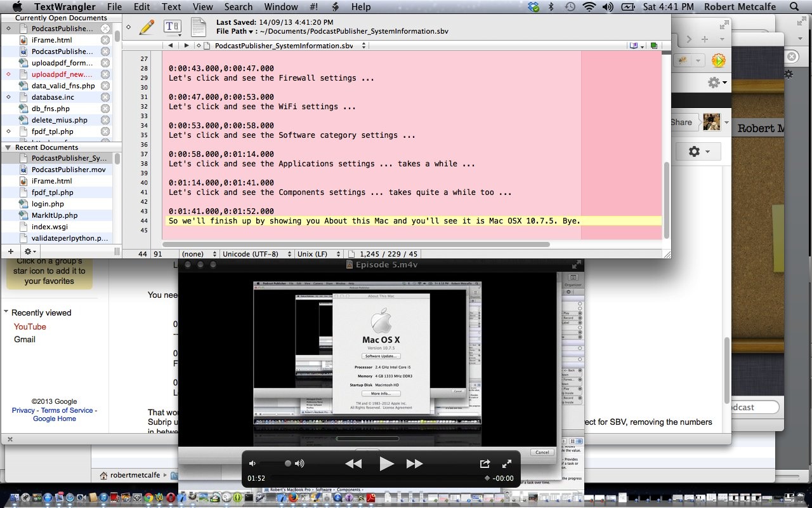Close delete_mius.php in the open documents list
The height and width of the screenshot is (508, 812).
pyautogui.click(x=105, y=120)
